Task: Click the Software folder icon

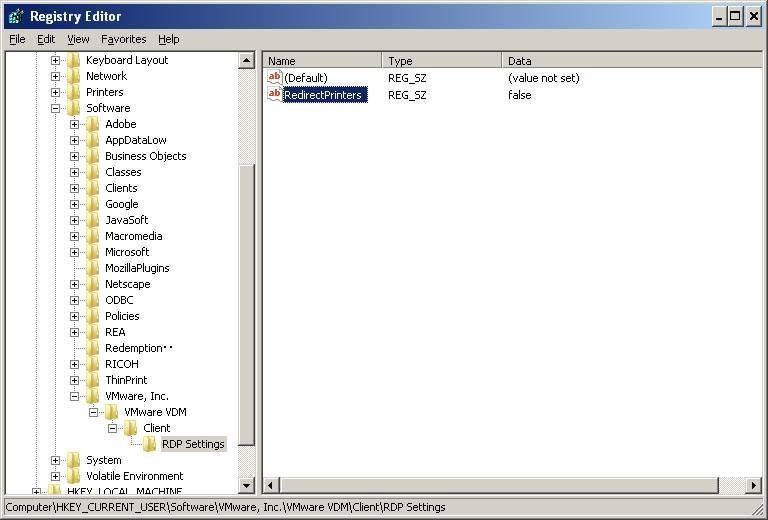Action: click(74, 108)
